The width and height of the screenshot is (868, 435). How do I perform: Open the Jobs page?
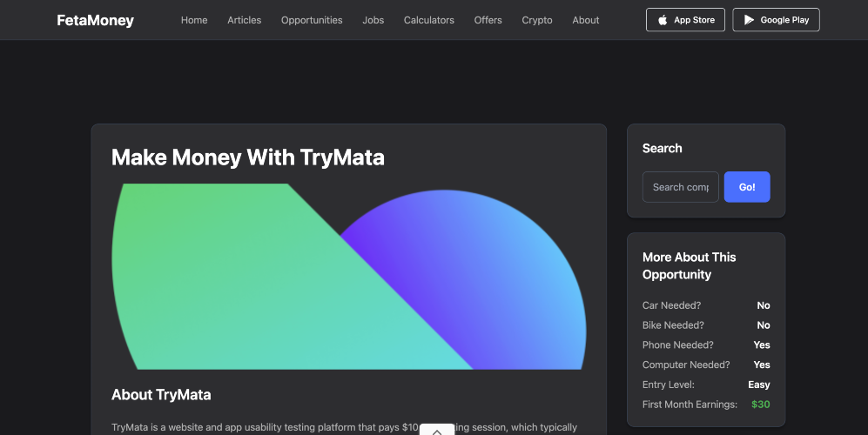point(373,20)
